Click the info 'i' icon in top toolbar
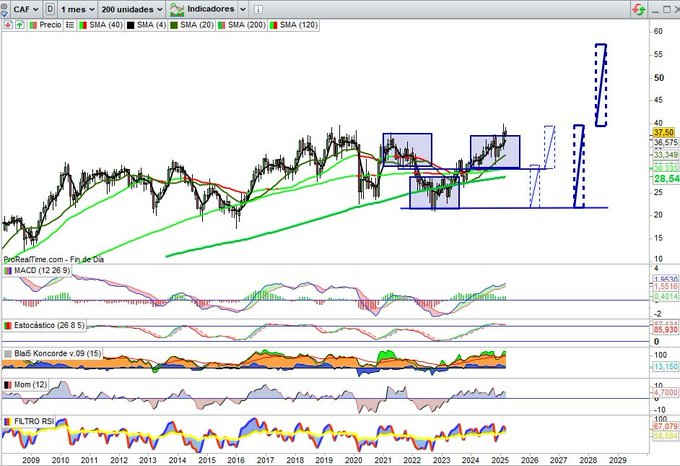The width and height of the screenshot is (680, 466). (x=258, y=9)
